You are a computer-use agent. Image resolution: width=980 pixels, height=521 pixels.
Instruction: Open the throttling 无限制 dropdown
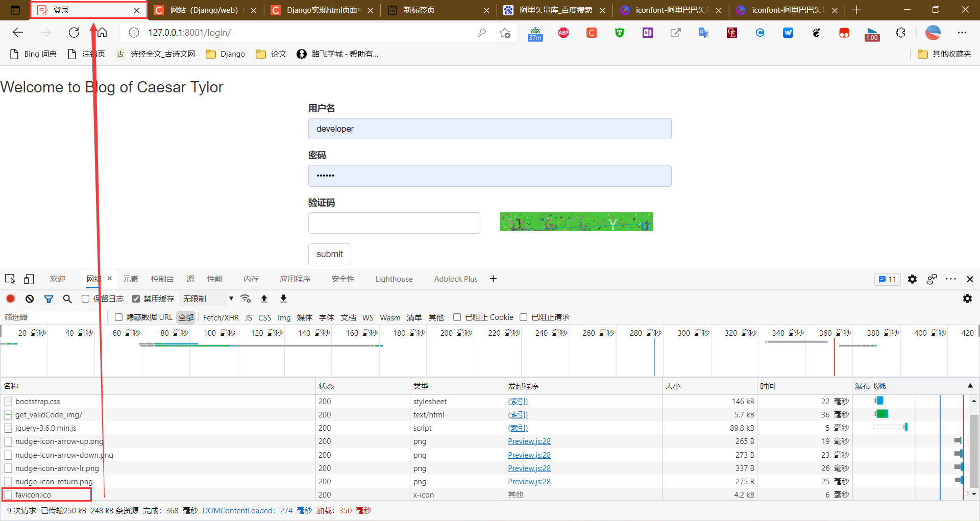pyautogui.click(x=208, y=299)
